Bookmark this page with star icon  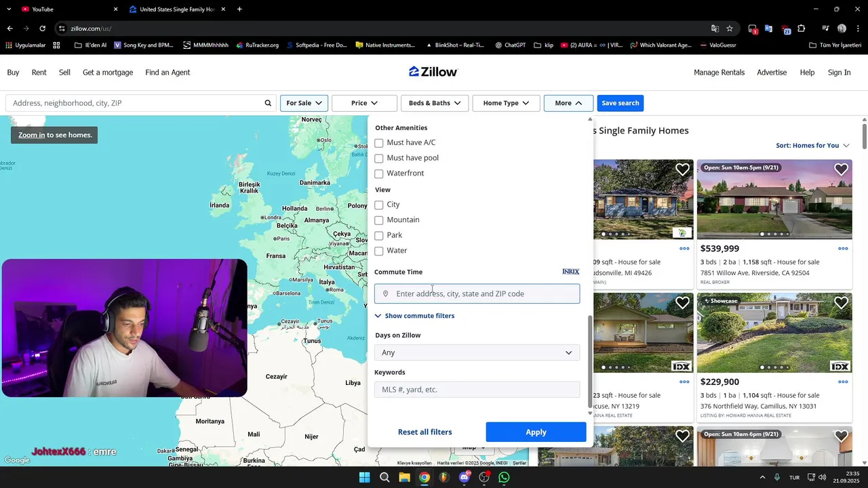tap(730, 28)
